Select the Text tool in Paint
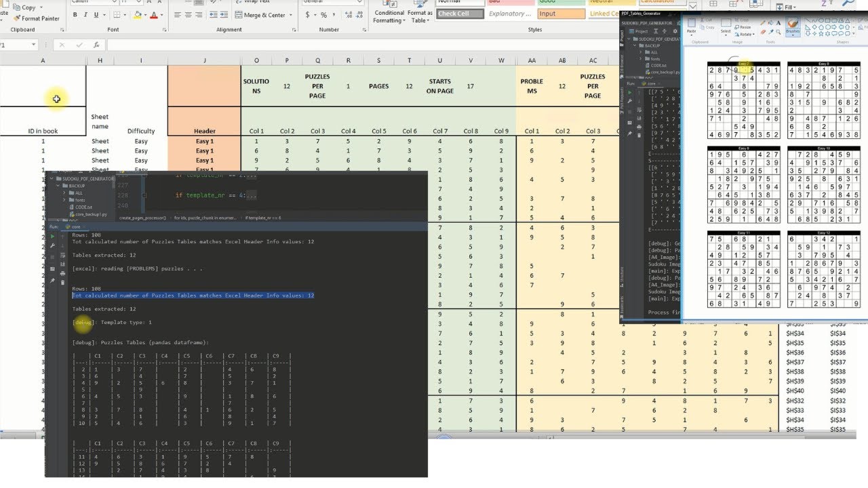The image size is (868, 488). coord(778,22)
